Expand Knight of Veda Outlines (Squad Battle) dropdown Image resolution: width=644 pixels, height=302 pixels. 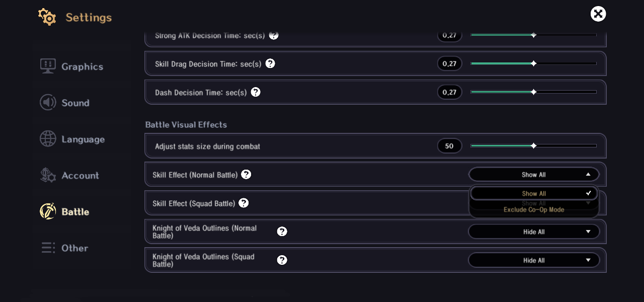tap(534, 260)
